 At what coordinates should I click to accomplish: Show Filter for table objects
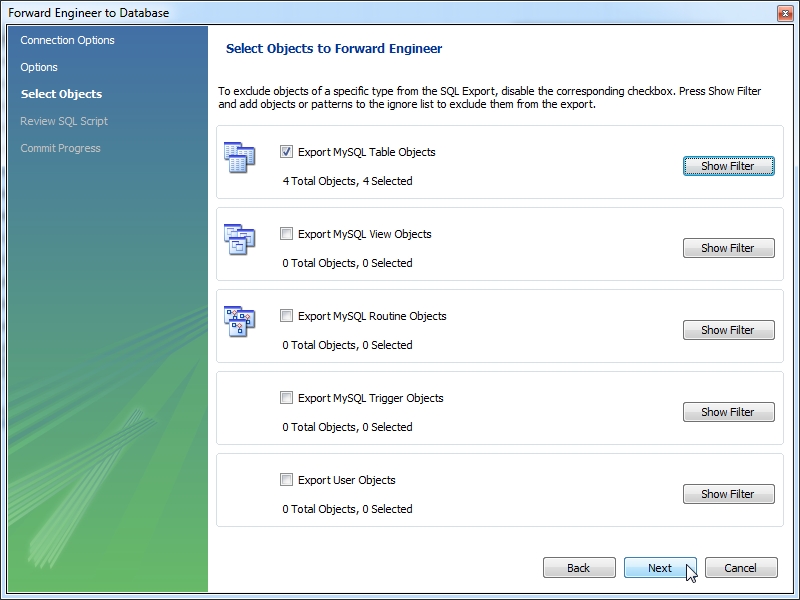point(729,166)
